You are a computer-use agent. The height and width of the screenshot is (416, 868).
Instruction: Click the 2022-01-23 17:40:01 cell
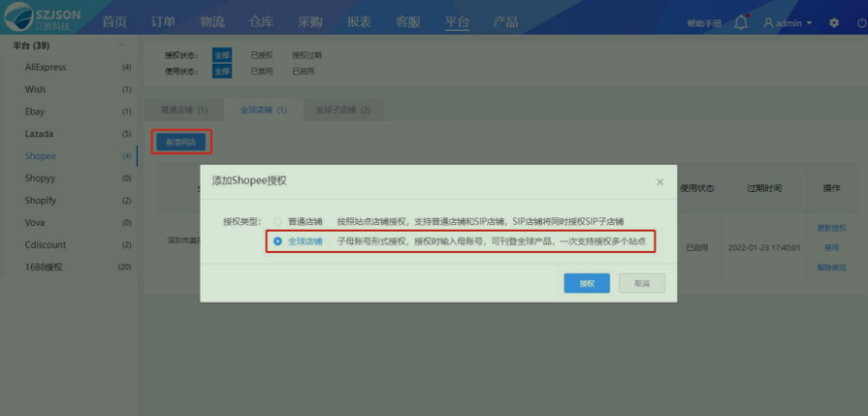[x=765, y=248]
